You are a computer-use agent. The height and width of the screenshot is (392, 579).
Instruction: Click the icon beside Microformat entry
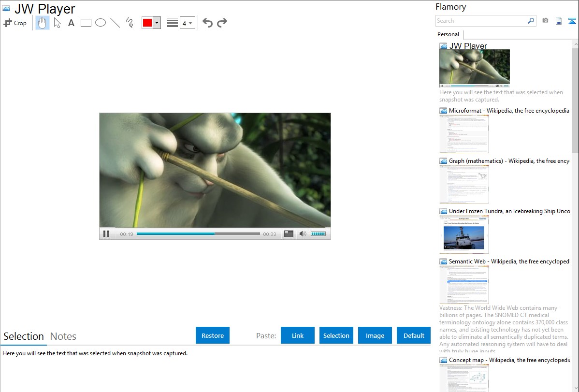(444, 111)
